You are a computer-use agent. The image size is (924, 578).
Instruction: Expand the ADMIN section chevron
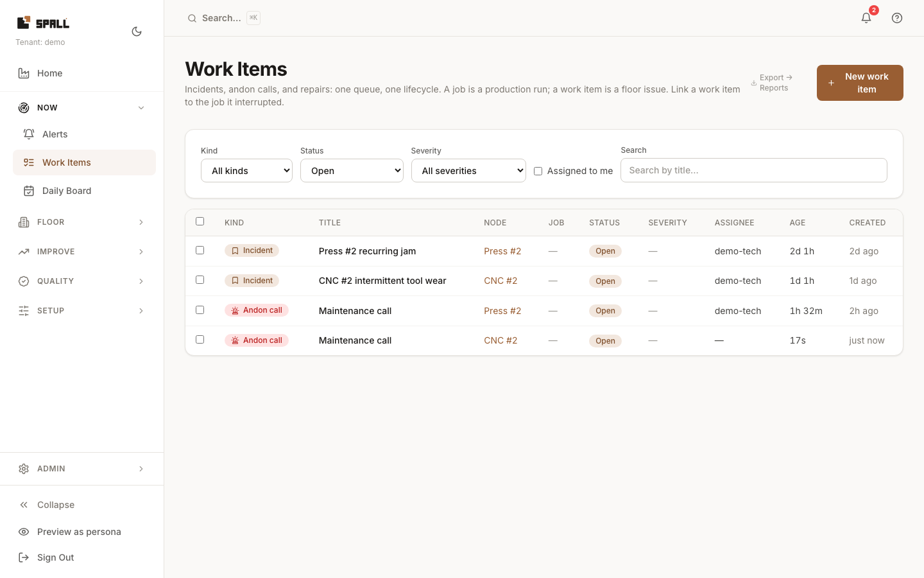pyautogui.click(x=141, y=469)
